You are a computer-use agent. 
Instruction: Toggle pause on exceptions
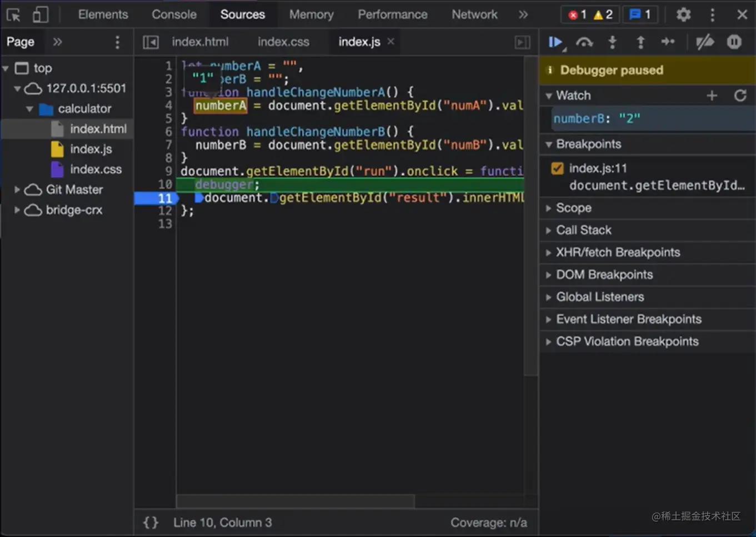tap(734, 42)
